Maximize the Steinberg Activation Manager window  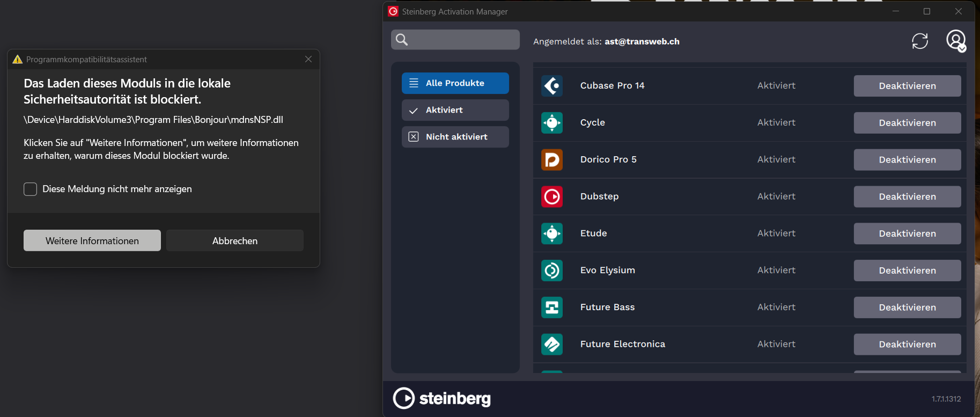(x=927, y=11)
